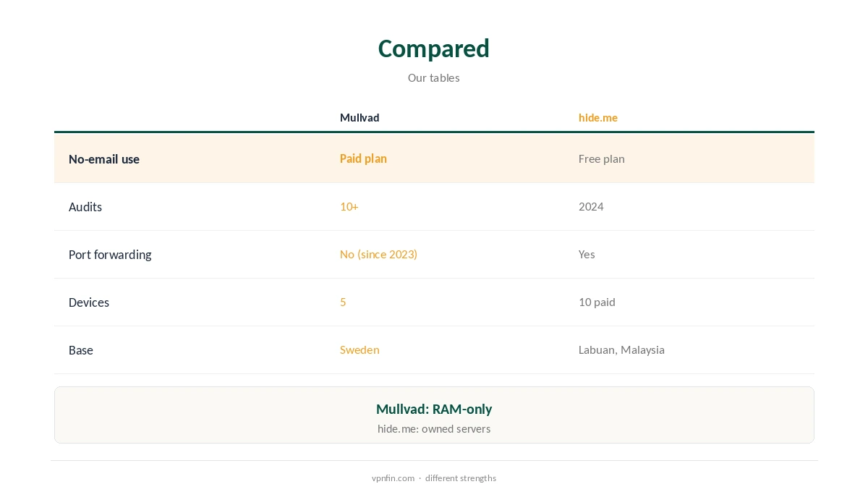Click the 'Mullvad: RAM-only' callout title
The height and width of the screenshot is (492, 868).
[x=434, y=409]
